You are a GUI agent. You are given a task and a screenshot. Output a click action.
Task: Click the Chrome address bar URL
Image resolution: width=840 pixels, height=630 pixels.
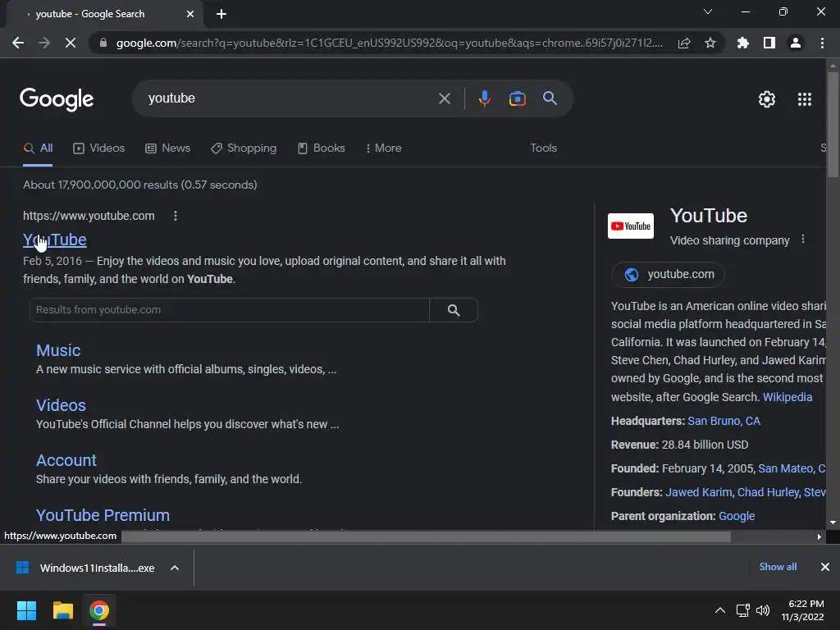[x=390, y=43]
